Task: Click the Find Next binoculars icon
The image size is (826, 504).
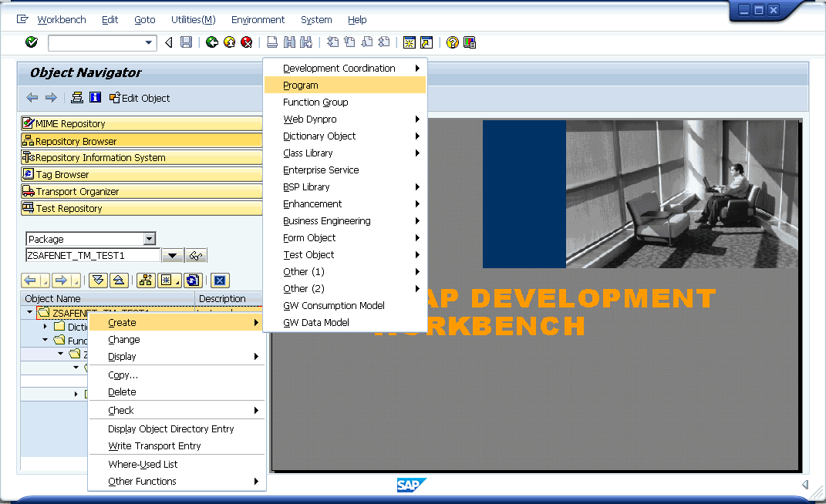Action: coord(306,42)
